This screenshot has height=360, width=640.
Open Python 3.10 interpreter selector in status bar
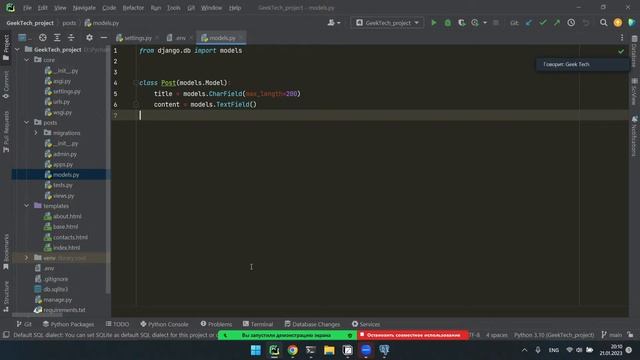(x=554, y=335)
